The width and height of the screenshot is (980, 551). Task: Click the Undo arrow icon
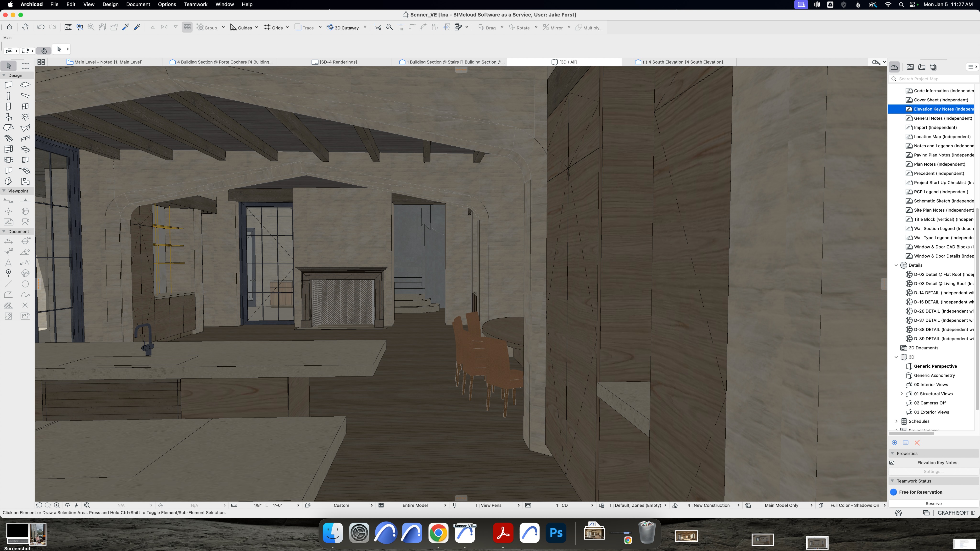coord(41,27)
